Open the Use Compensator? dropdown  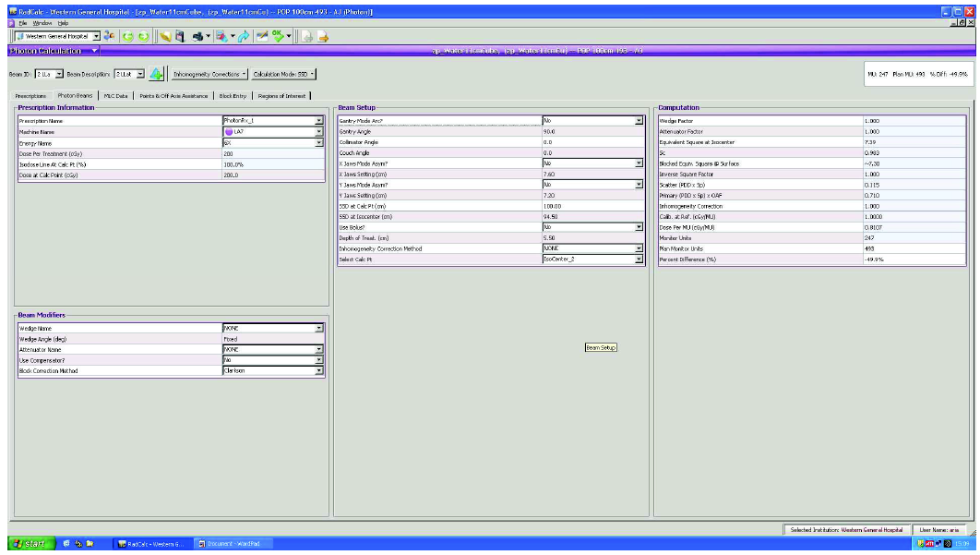pyautogui.click(x=318, y=360)
